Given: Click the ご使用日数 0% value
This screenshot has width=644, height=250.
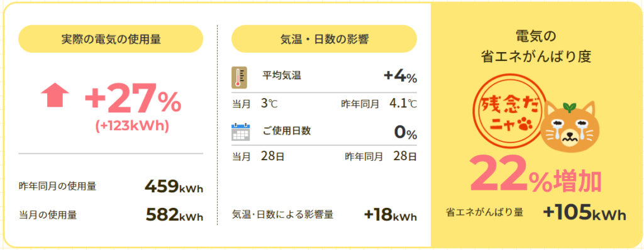Looking at the screenshot, I should tap(406, 132).
